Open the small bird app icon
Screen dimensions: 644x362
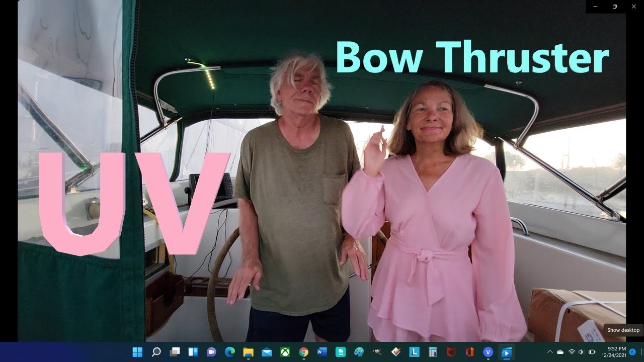[x=377, y=352]
